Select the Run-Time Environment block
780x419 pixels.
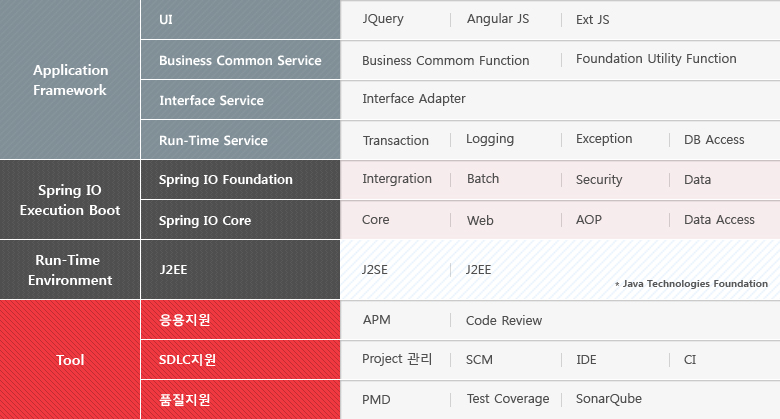point(70,270)
